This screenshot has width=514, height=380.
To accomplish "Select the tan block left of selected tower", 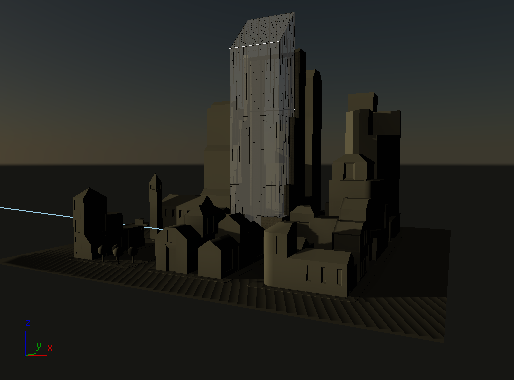I will (x=217, y=150).
